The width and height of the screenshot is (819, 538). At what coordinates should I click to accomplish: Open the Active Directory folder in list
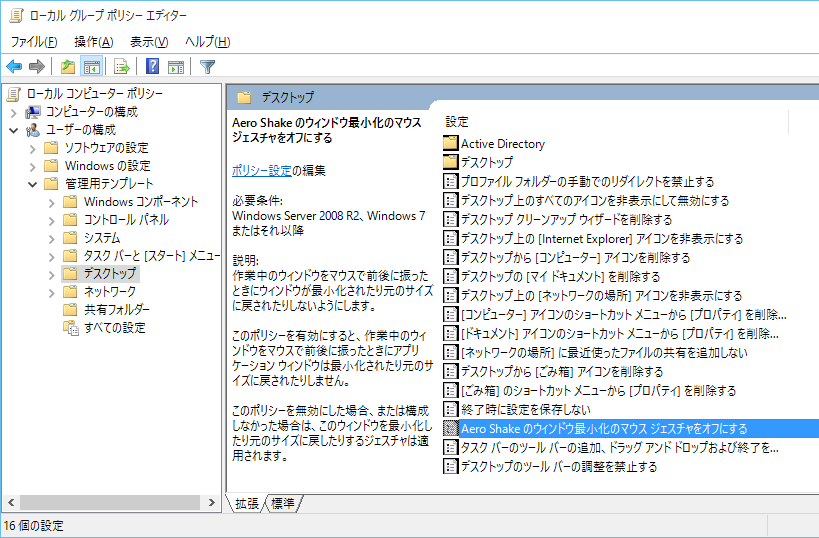pyautogui.click(x=502, y=144)
